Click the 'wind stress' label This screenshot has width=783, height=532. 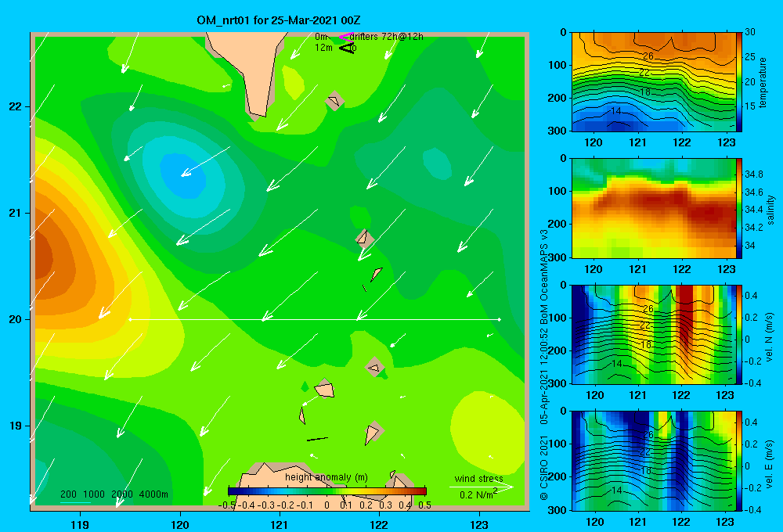479,478
